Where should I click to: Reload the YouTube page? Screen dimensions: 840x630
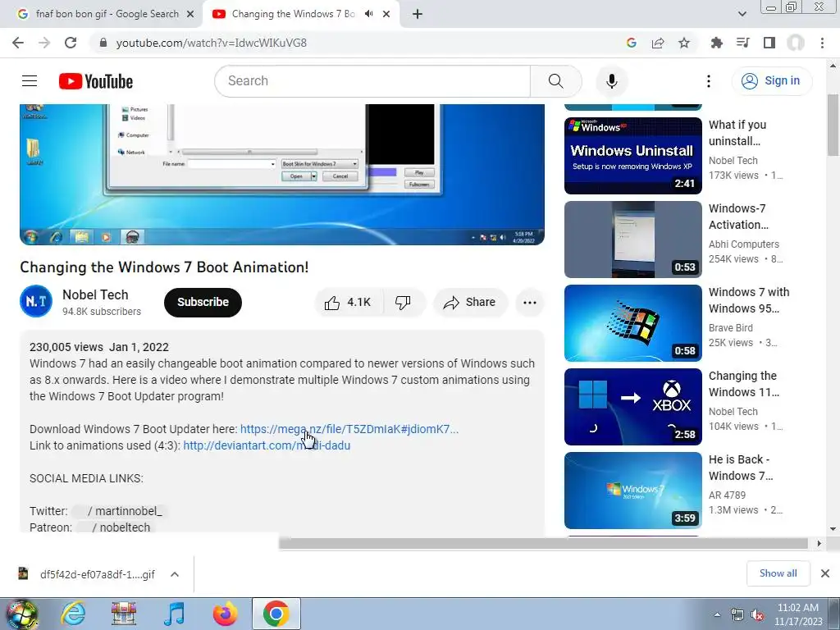tap(71, 43)
